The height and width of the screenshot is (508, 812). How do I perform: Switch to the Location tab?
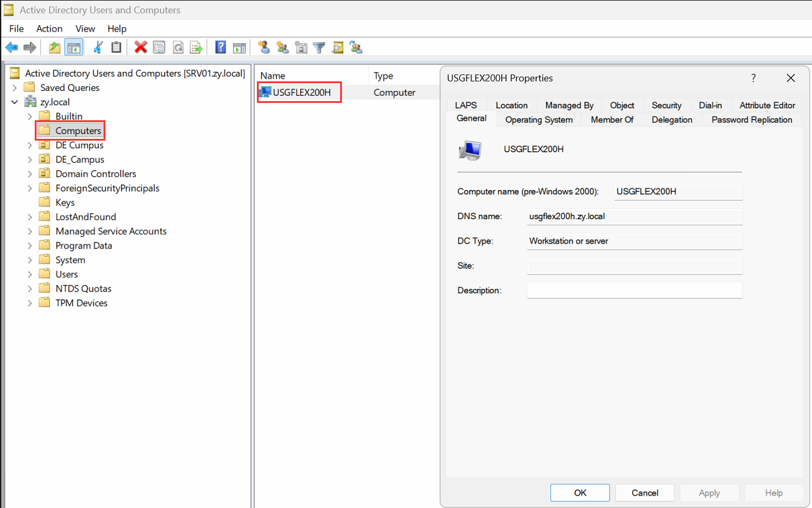coord(511,105)
